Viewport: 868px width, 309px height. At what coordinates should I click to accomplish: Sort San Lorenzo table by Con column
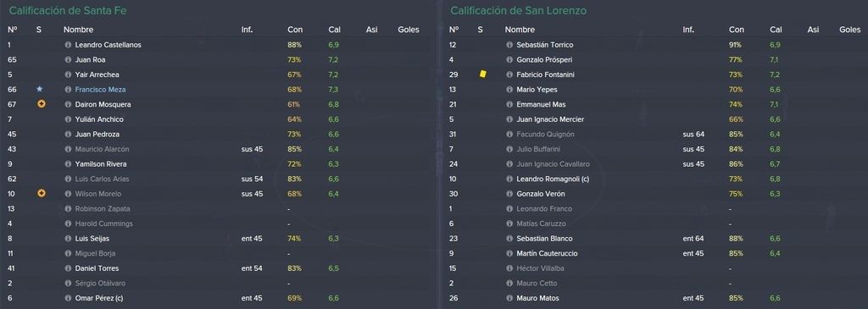737,30
